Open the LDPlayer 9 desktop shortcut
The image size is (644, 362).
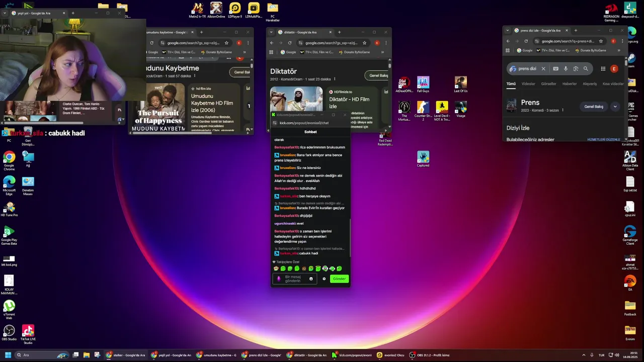(235, 10)
